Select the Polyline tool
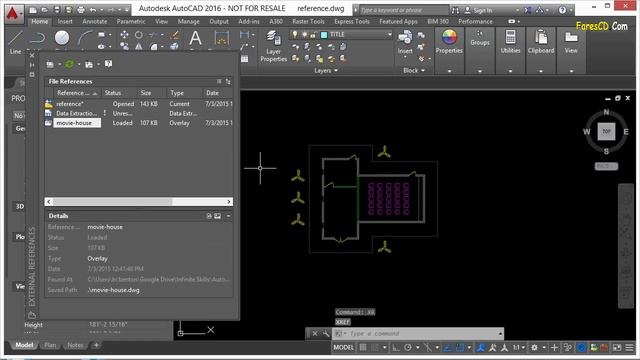 tap(37, 38)
